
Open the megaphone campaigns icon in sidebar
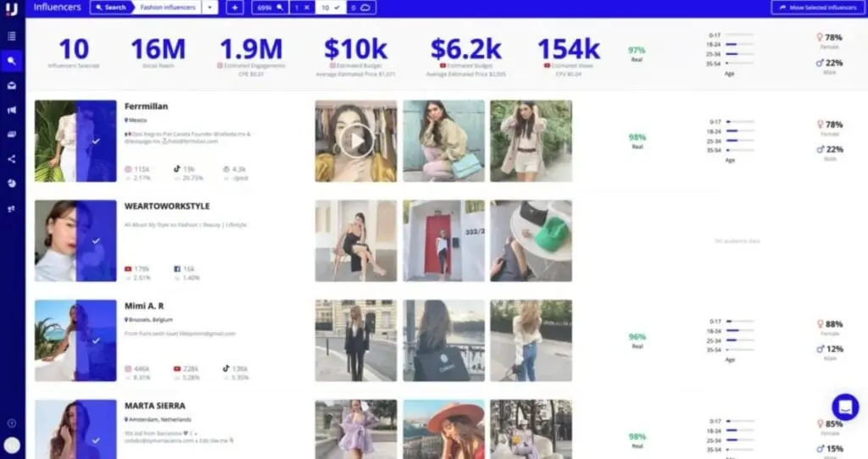12,110
